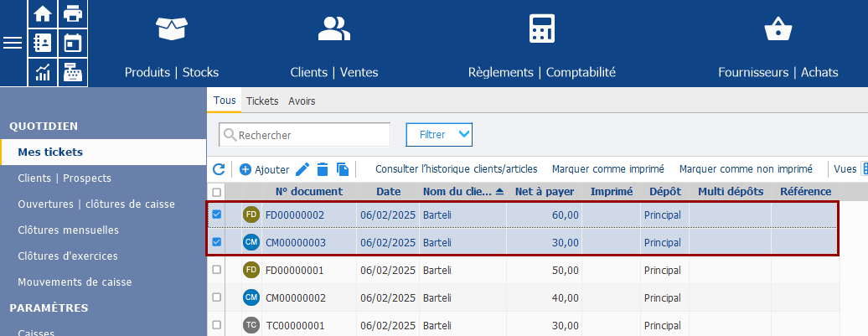Open the Filtrer dropdown
Viewport: 868px width, 336px height.
(439, 135)
